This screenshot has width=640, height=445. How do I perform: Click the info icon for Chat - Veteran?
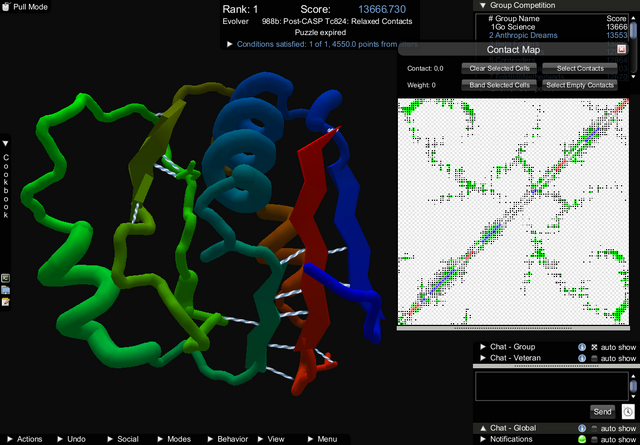coord(582,358)
